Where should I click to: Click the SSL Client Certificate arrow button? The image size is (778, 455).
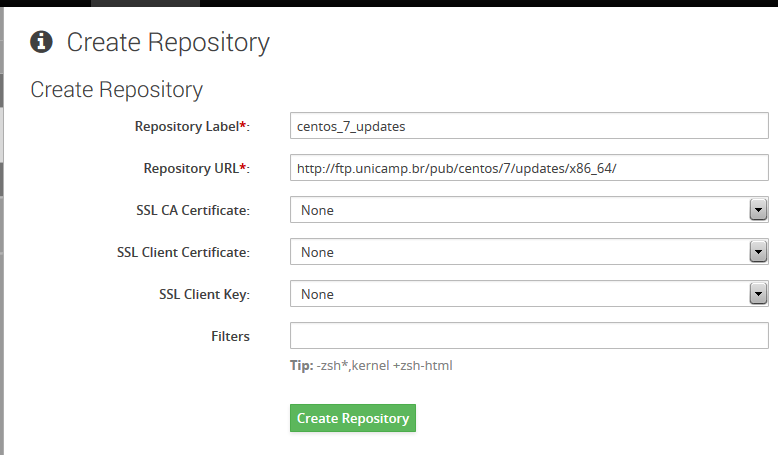pos(758,252)
